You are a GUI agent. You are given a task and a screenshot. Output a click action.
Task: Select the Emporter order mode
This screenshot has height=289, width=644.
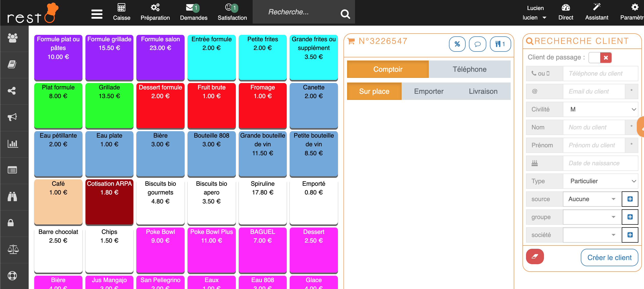pos(429,91)
